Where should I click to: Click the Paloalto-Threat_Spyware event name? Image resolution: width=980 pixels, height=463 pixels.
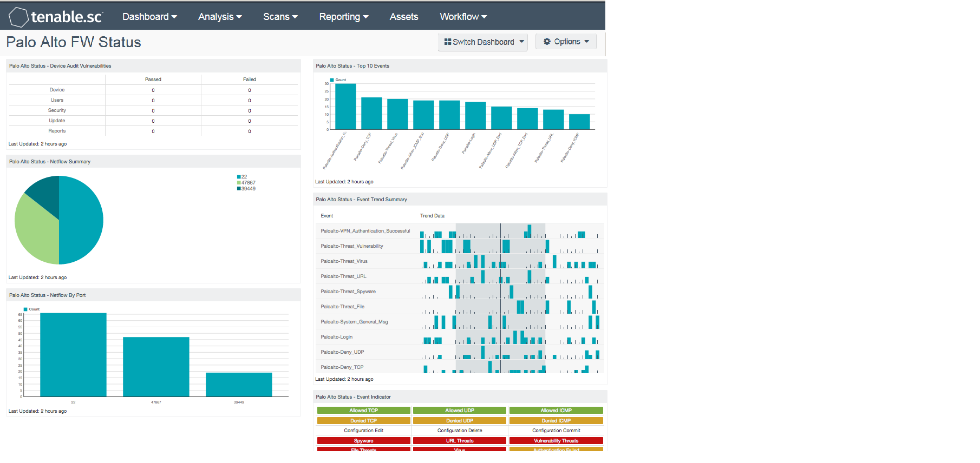click(348, 292)
